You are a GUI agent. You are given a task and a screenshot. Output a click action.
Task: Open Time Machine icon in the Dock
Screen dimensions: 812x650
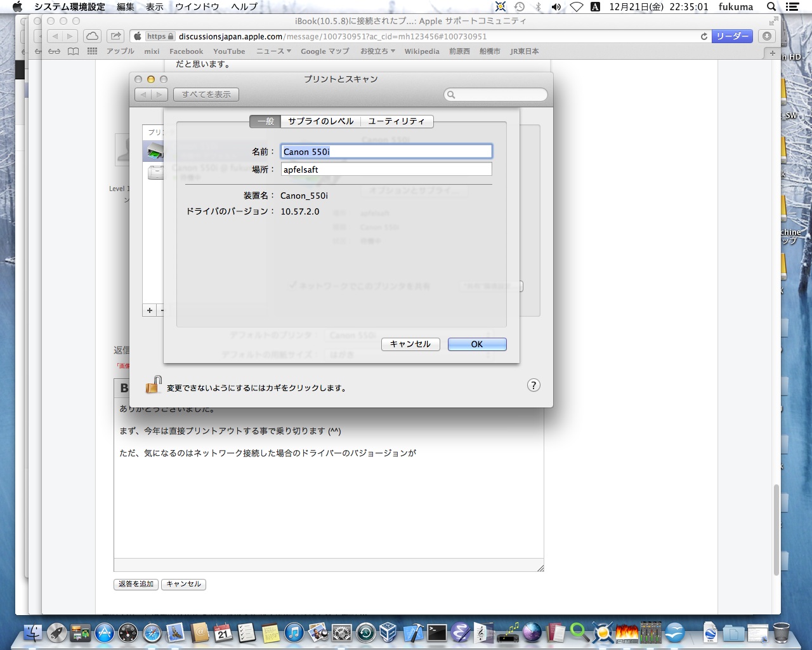(365, 632)
